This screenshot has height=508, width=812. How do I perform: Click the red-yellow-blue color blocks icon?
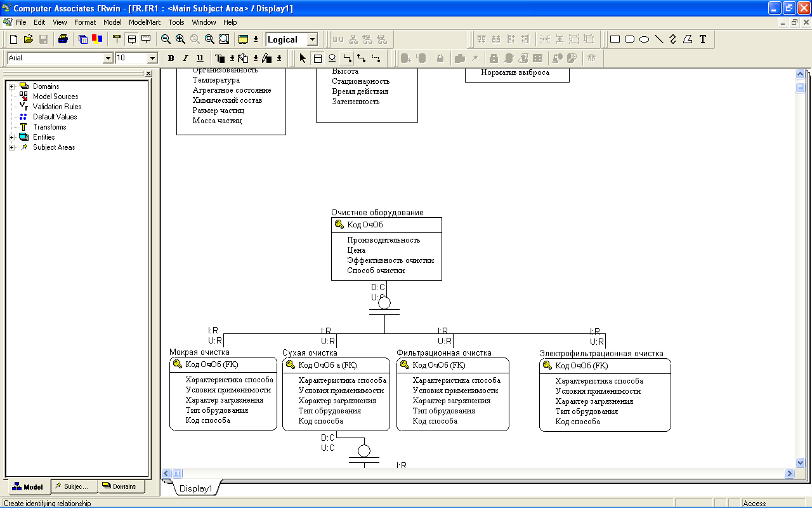pos(97,39)
